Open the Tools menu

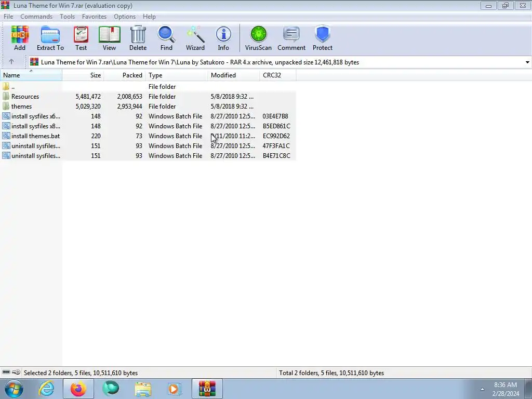click(67, 16)
